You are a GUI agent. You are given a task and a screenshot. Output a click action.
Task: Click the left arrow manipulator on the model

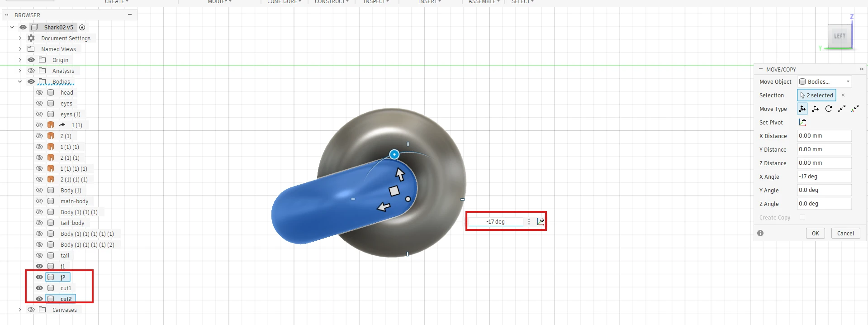[x=384, y=207]
